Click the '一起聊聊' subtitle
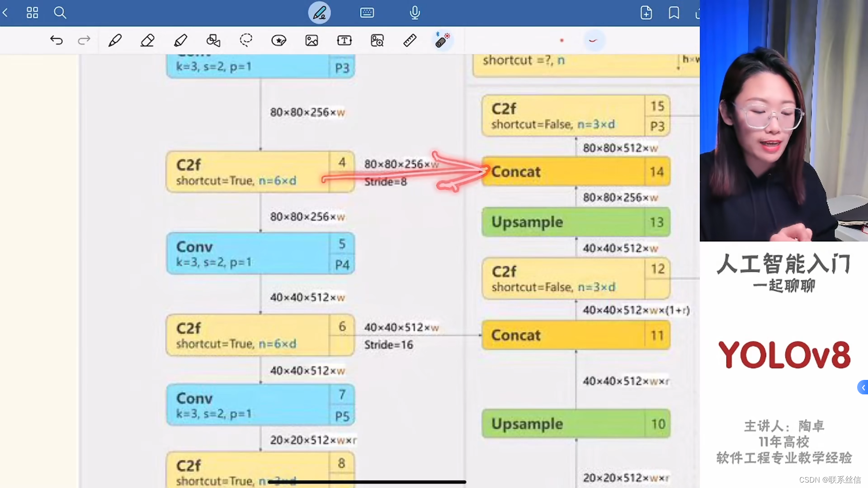The image size is (868, 488). pyautogui.click(x=784, y=286)
